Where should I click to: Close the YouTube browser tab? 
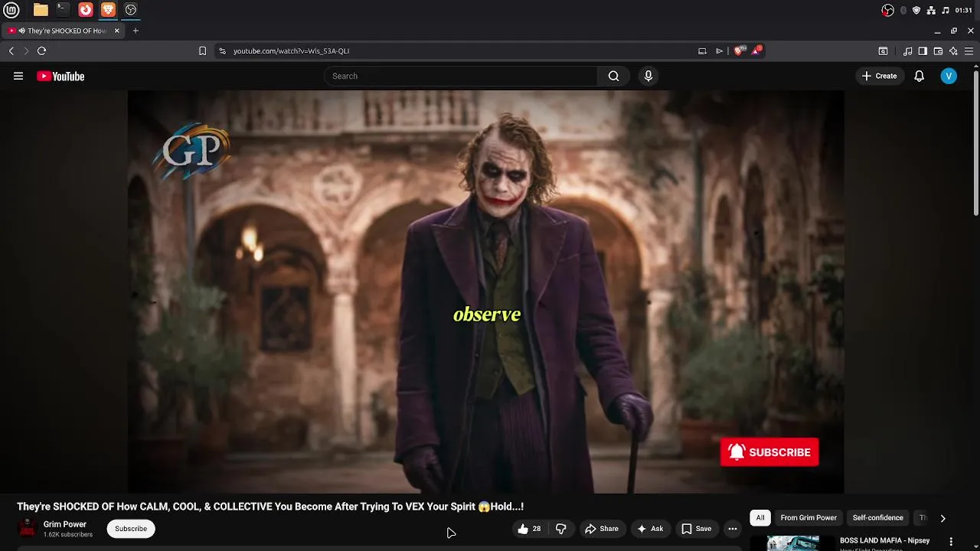pyautogui.click(x=117, y=31)
